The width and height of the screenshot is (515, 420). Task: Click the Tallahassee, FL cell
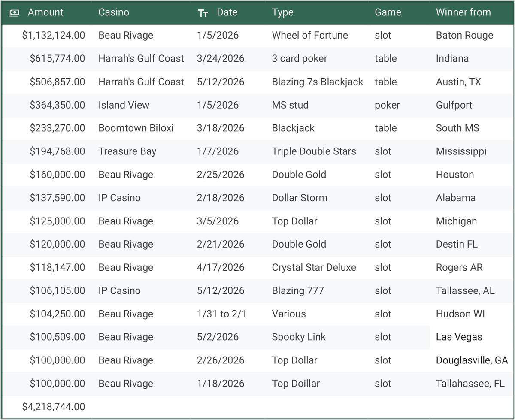[470, 383]
